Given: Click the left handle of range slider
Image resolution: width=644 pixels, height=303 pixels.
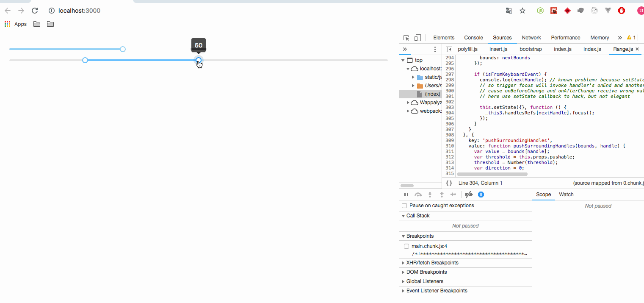Looking at the screenshot, I should pyautogui.click(x=85, y=60).
